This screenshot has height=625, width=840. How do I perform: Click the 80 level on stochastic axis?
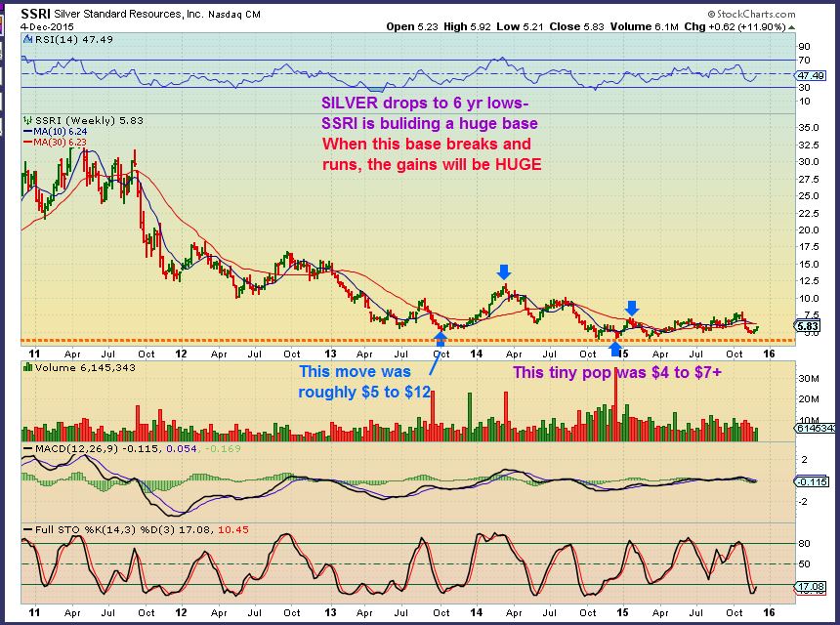804,544
